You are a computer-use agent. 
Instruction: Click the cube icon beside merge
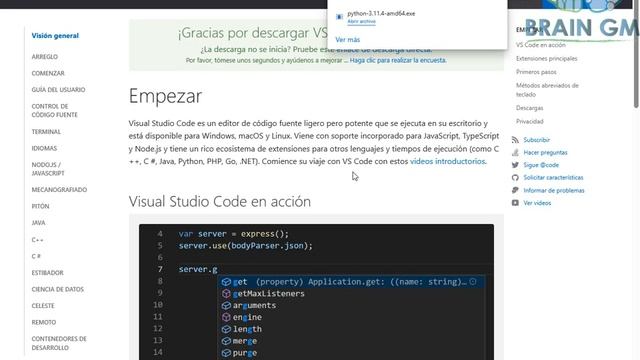(226, 341)
